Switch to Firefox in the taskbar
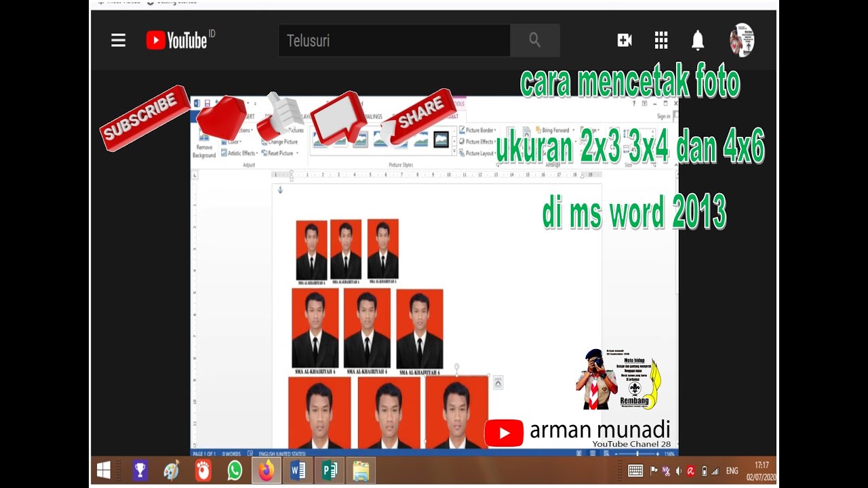This screenshot has width=868, height=488. pyautogui.click(x=266, y=470)
